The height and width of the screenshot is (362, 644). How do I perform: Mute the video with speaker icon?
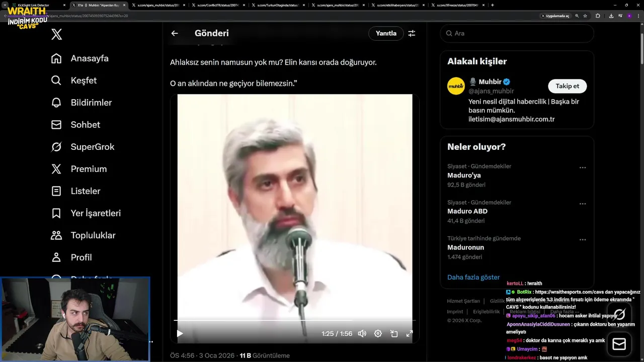pos(362,333)
